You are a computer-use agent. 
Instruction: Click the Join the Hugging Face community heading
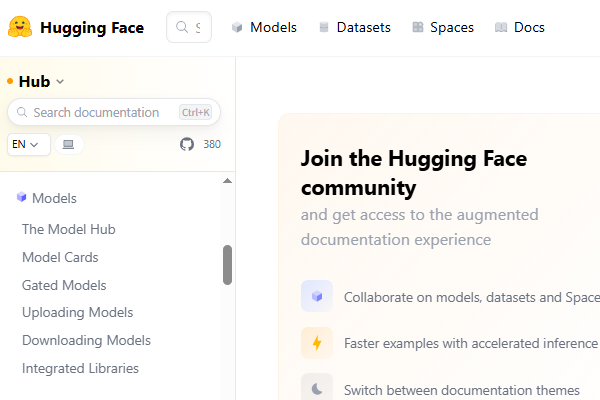tap(414, 173)
